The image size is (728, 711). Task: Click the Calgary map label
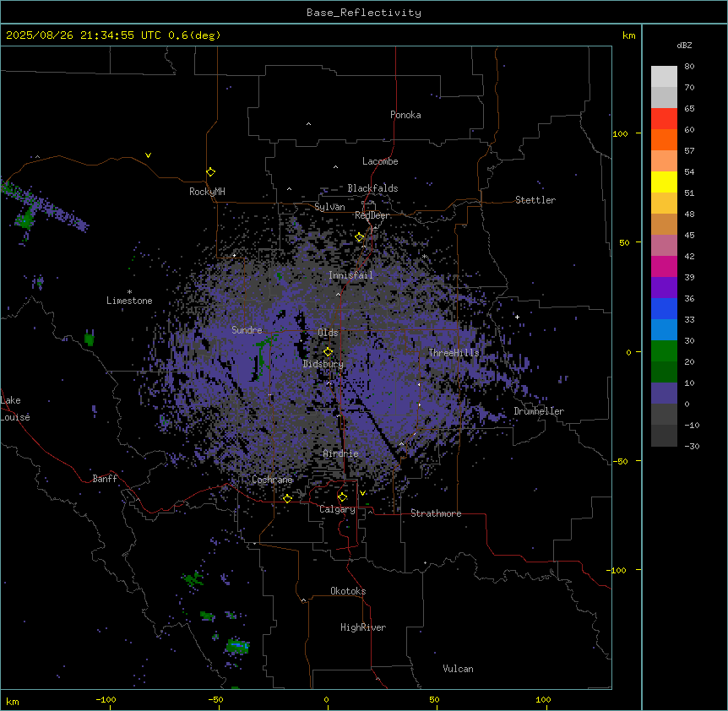(x=338, y=509)
